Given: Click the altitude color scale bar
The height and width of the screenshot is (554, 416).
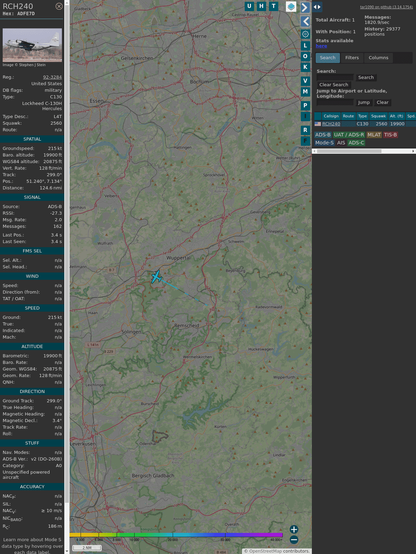Looking at the screenshot, I should 176,535.
